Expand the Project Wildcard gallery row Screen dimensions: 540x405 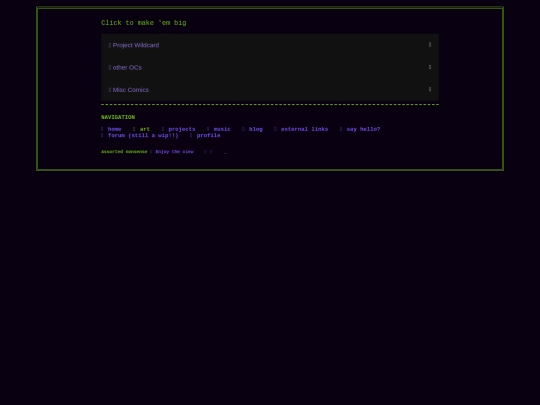tap(270, 45)
